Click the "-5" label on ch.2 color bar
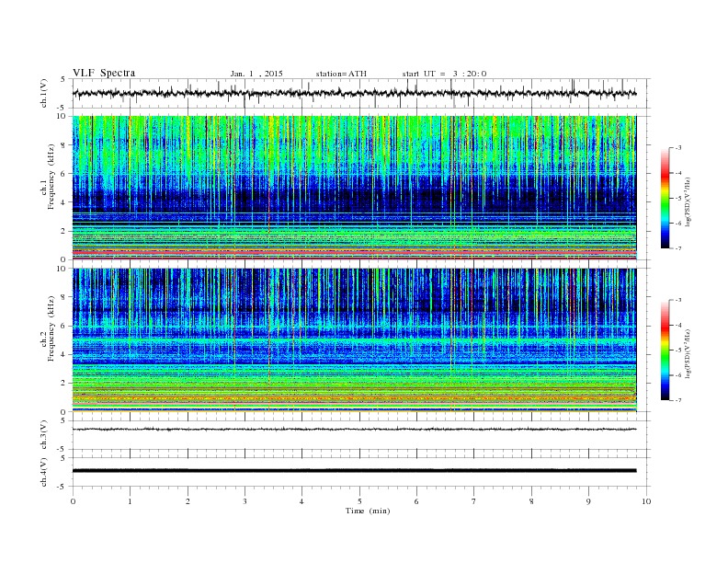This screenshot has width=728, height=563. (677, 350)
